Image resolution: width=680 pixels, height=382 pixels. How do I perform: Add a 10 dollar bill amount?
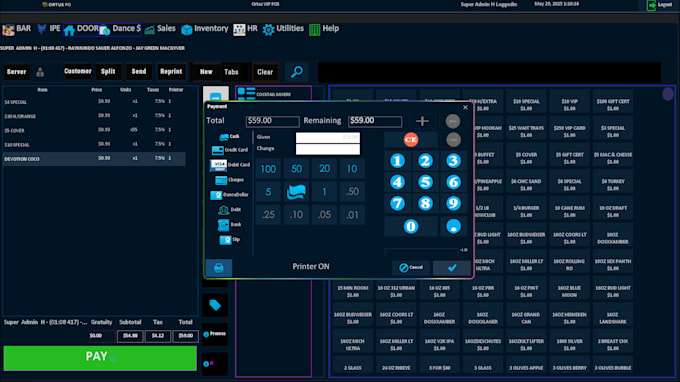[x=352, y=169]
